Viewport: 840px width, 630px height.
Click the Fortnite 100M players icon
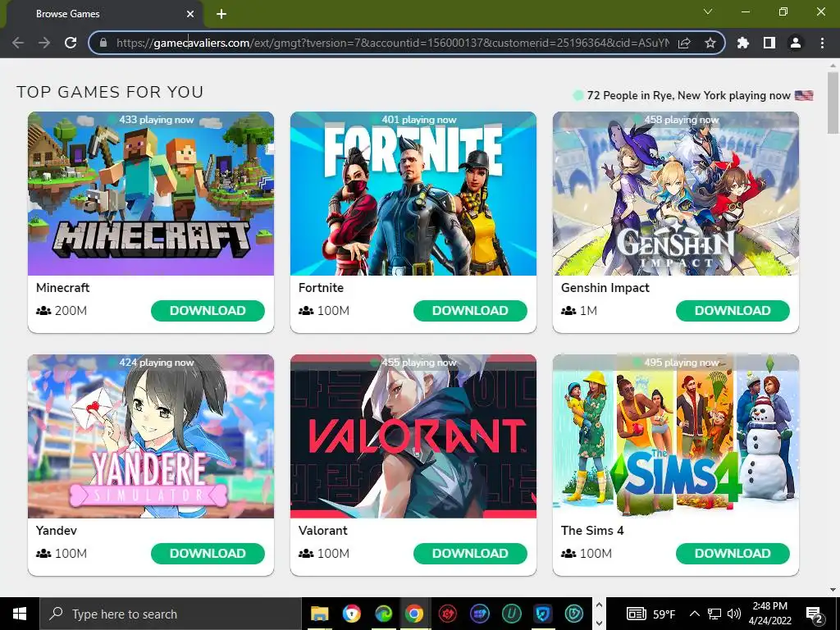(306, 311)
